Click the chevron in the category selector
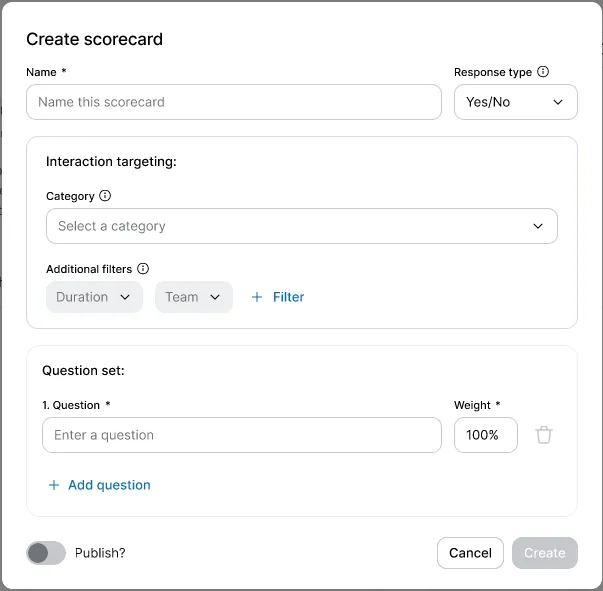 click(x=538, y=226)
